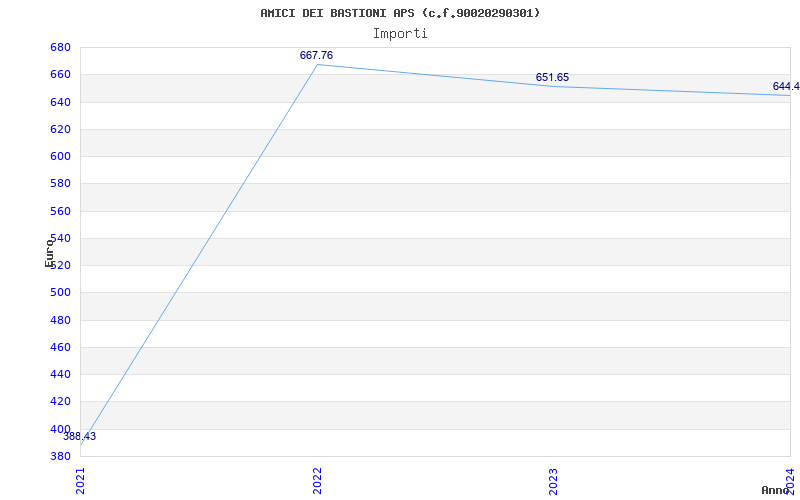The width and height of the screenshot is (800, 500).
Task: Click the 388.43 data point label
Action: 80,437
